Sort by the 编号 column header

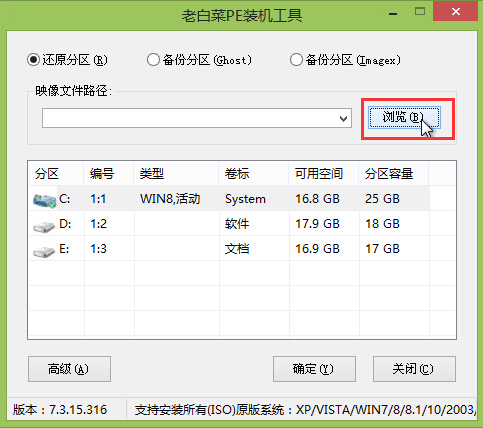tap(109, 174)
